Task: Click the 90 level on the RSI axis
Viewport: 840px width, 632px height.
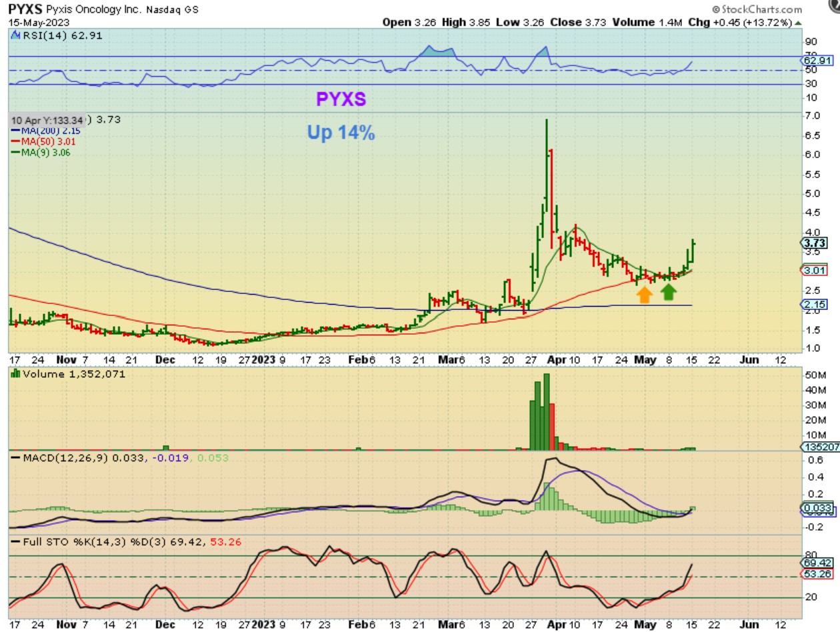Action: point(811,42)
